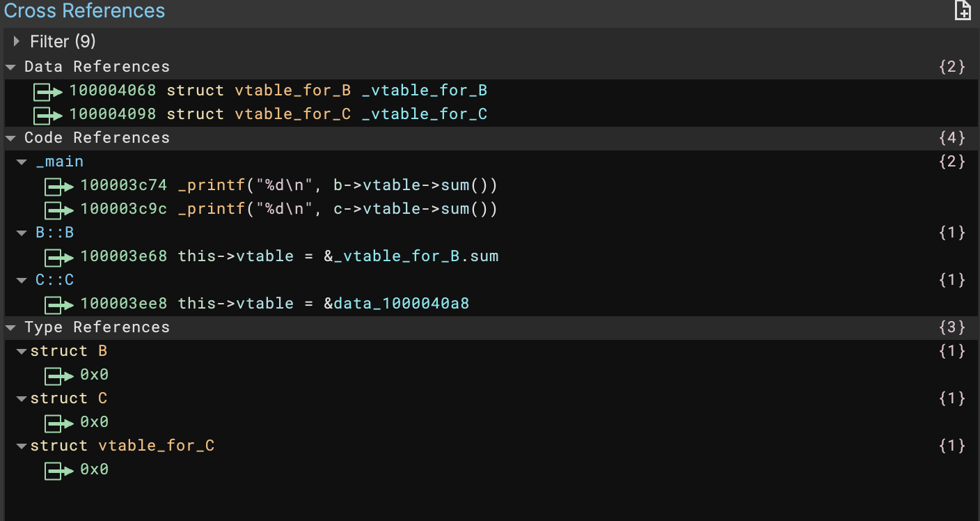
Task: Select the struct vtable_for_B data reference row
Action: (278, 90)
